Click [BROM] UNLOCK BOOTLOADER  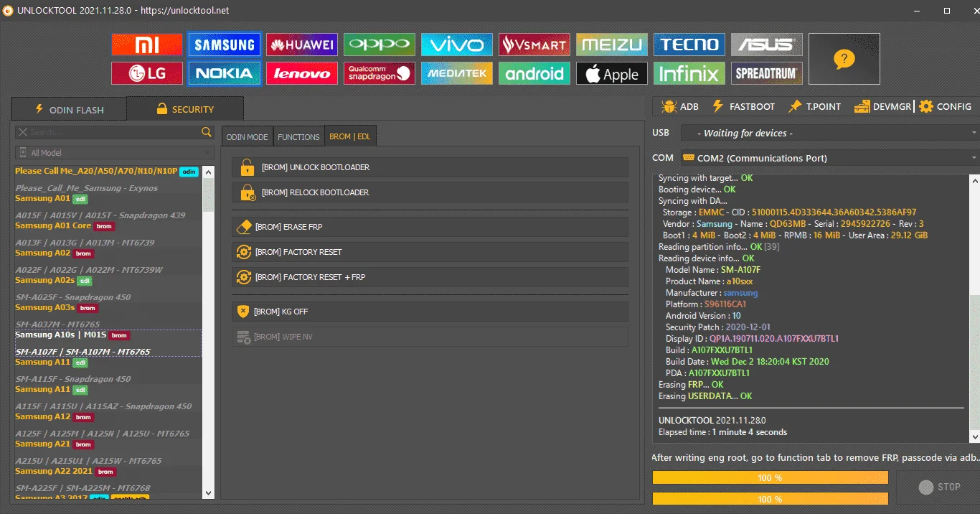coord(430,167)
